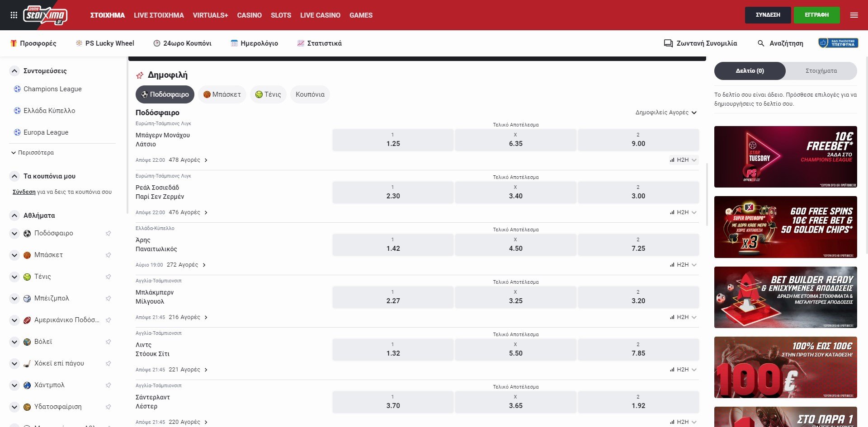This screenshot has width=868, height=427.
Task: Switch to the Μπάσκετ tab
Action: (x=222, y=94)
